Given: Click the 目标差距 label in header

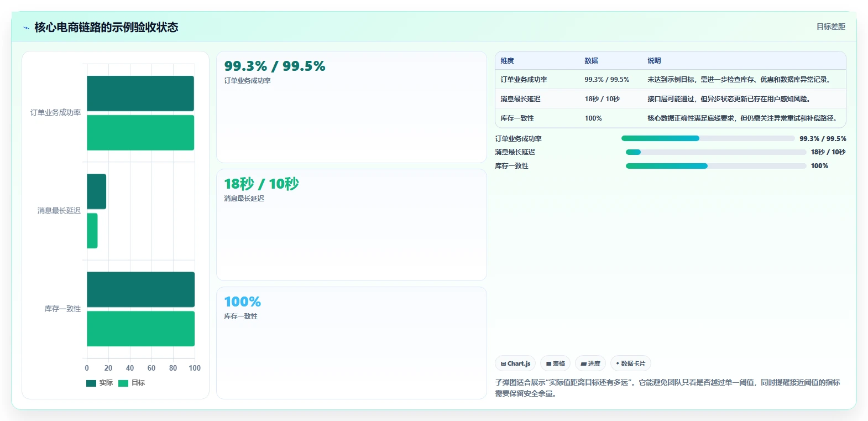Looking at the screenshot, I should click(x=831, y=27).
